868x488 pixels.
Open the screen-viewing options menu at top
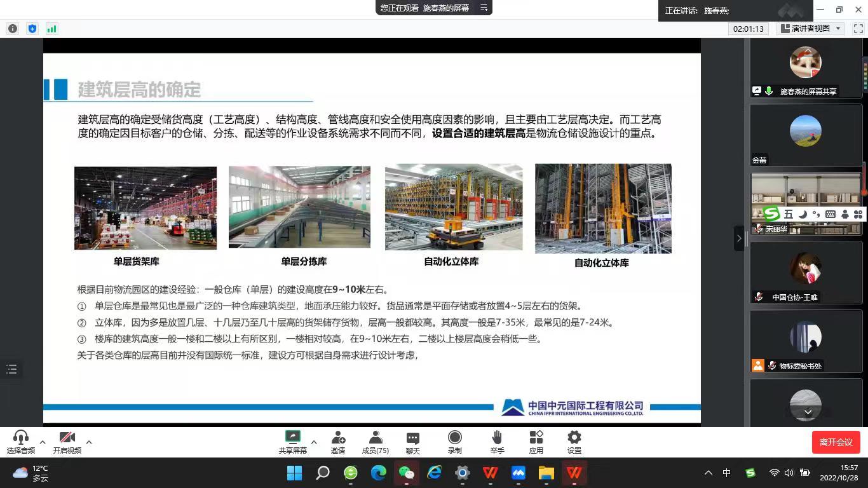pos(484,8)
